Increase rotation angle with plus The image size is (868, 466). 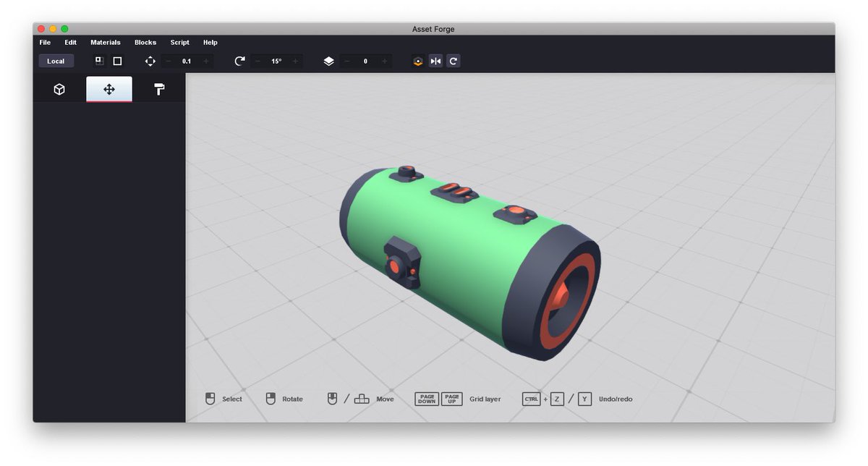[x=295, y=62]
